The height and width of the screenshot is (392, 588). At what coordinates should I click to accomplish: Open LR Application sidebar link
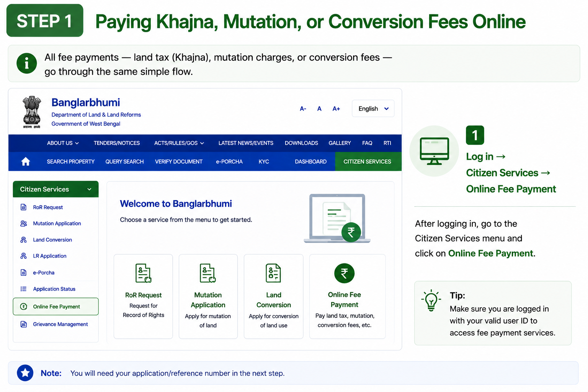pyautogui.click(x=50, y=256)
